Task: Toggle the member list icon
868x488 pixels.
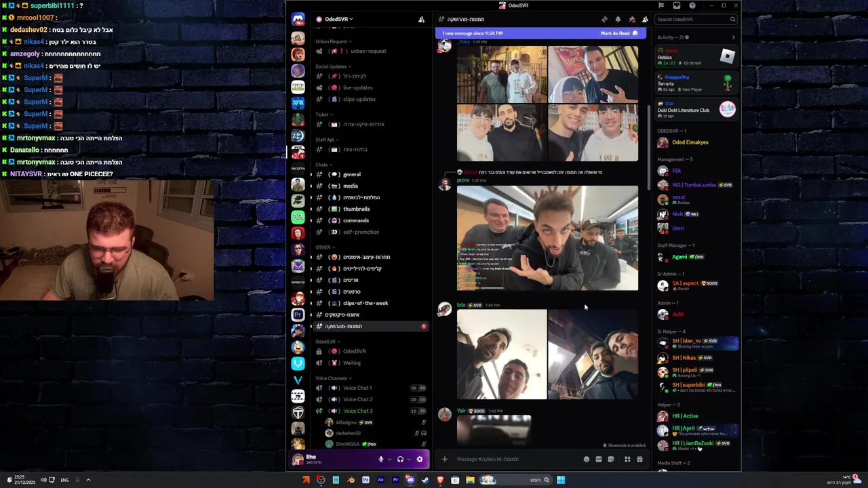Action: tap(645, 20)
